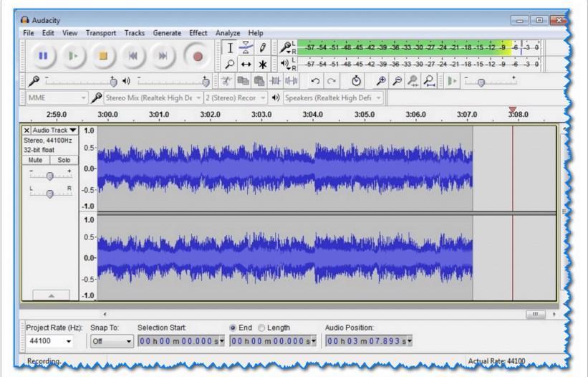Click the Trim audio icon

coord(275,81)
